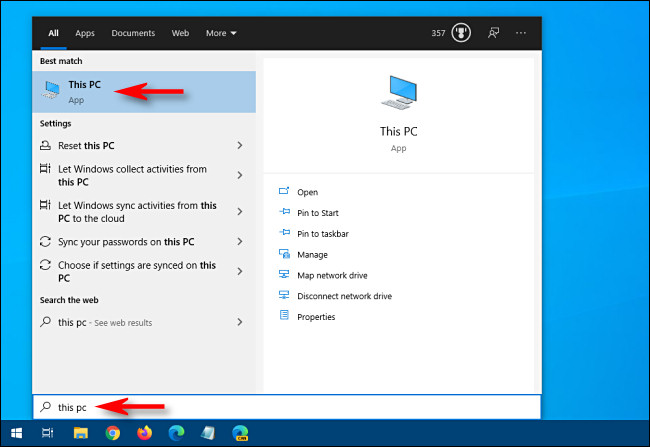Viewport: 650px width, 447px height.
Task: Click the Sync your passwords sync icon
Action: click(x=45, y=241)
